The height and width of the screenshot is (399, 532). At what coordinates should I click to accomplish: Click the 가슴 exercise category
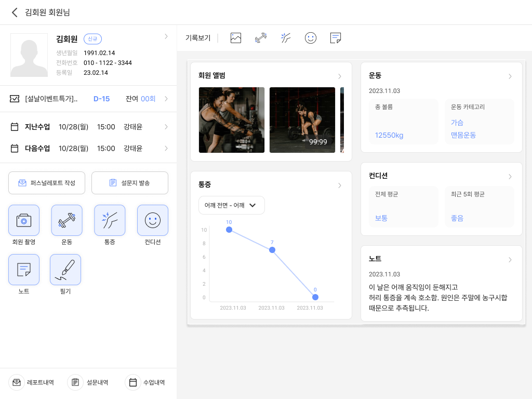coord(457,123)
